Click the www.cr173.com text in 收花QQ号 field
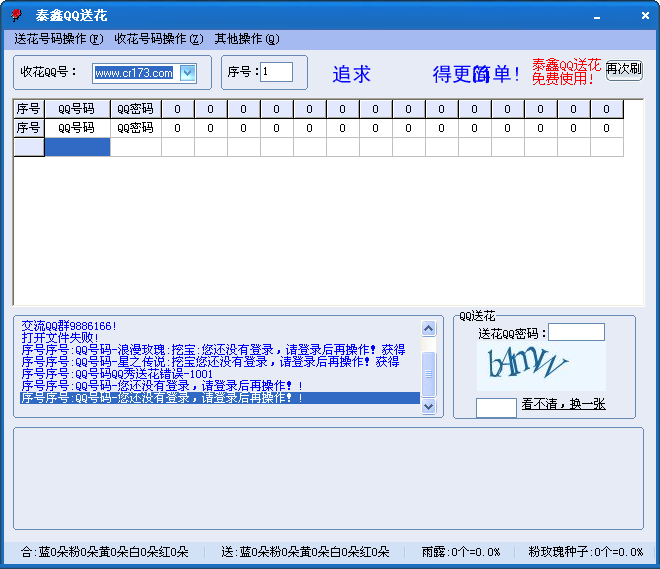This screenshot has height=569, width=660. point(134,73)
